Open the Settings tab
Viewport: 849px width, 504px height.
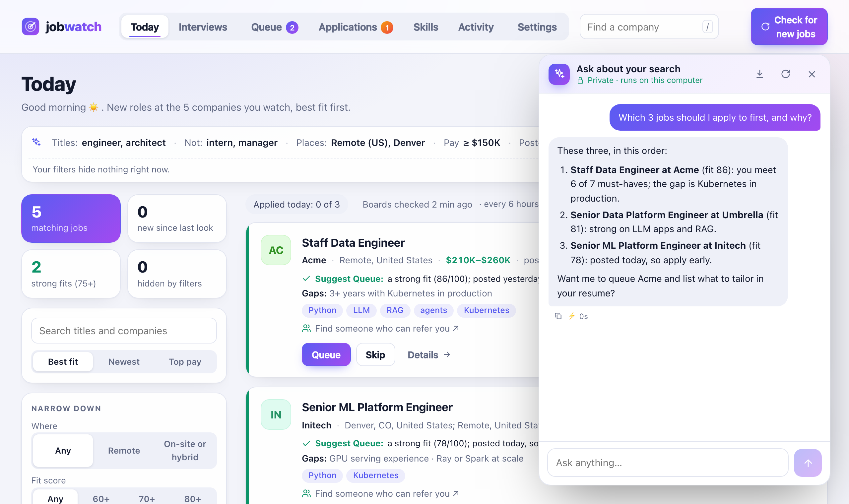pos(537,27)
